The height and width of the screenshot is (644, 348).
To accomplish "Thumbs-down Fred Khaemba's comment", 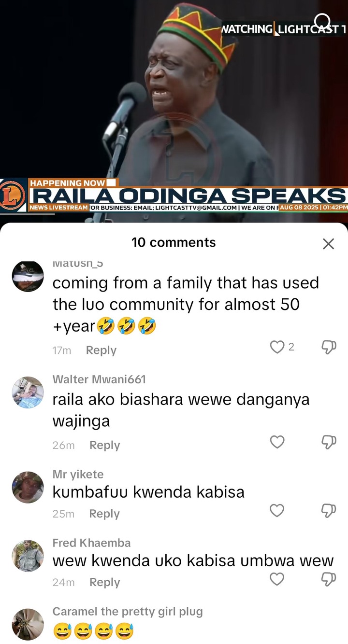I will (329, 579).
